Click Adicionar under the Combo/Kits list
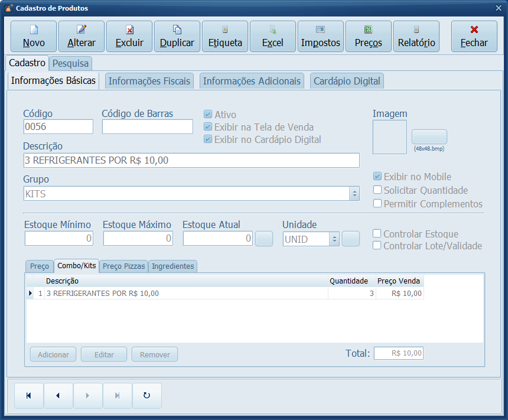 (53, 354)
